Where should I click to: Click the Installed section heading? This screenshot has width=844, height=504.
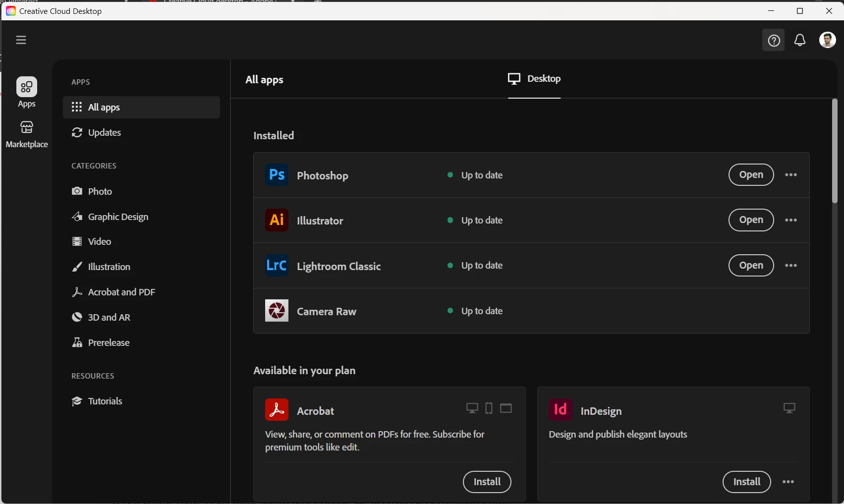click(x=274, y=136)
